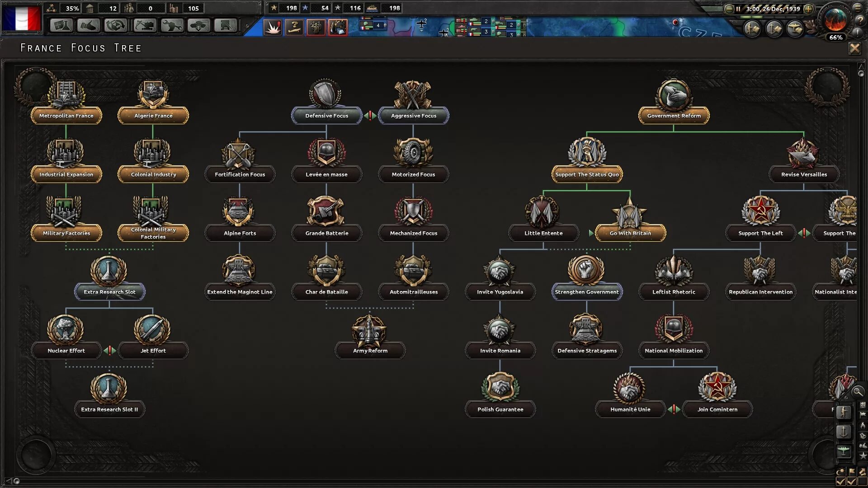The height and width of the screenshot is (488, 868).
Task: Open the Trade icon in top bar
Action: point(116,25)
